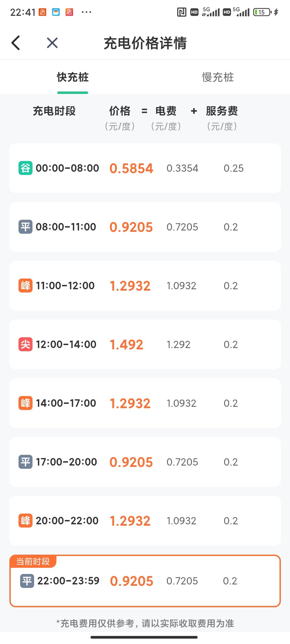Viewport: 290px width, 644px height.
Task: Close the page with the X icon
Action: [52, 43]
